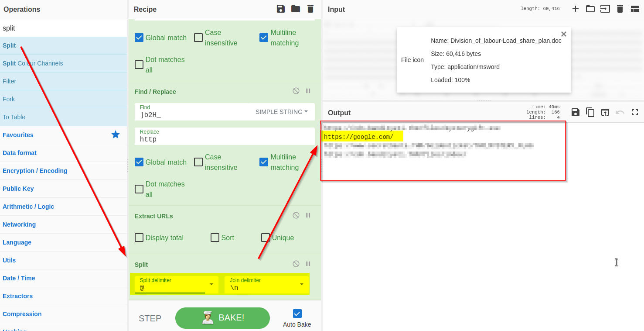
Task: Open the Encryption / Encoding category
Action: point(35,171)
